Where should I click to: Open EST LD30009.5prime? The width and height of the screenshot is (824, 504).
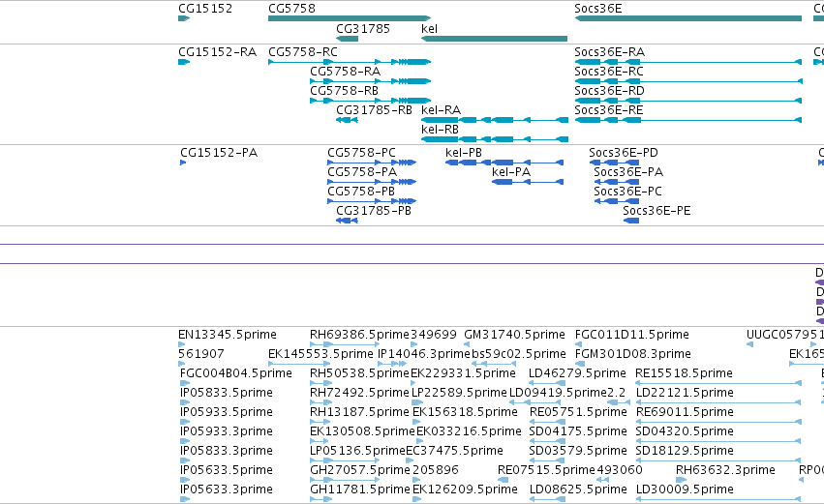[x=685, y=490]
